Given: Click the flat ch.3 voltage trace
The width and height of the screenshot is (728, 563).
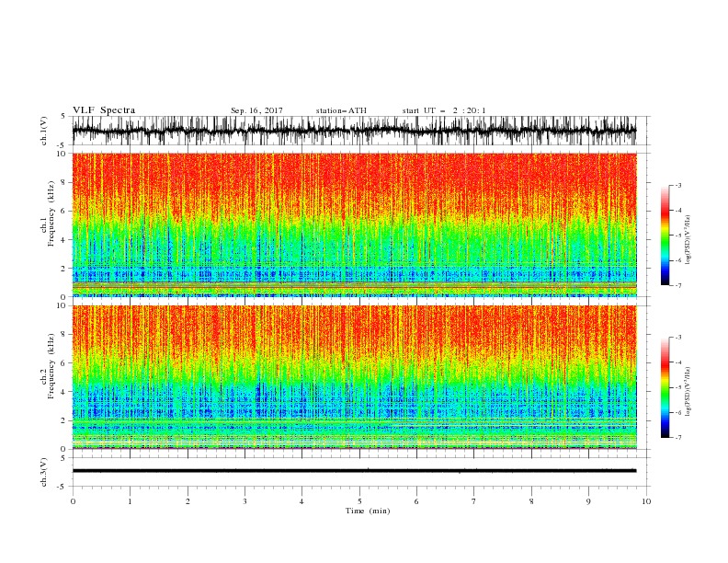Looking at the screenshot, I should 354,471.
